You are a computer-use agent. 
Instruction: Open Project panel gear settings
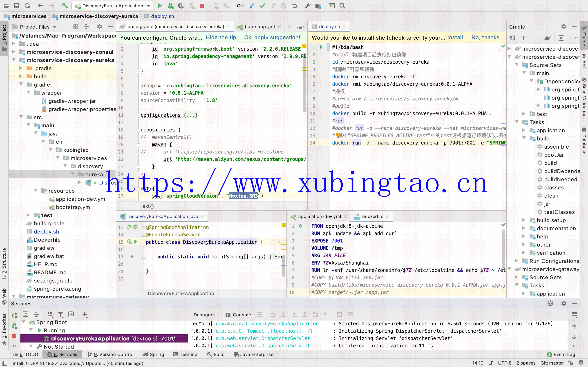coord(99,27)
